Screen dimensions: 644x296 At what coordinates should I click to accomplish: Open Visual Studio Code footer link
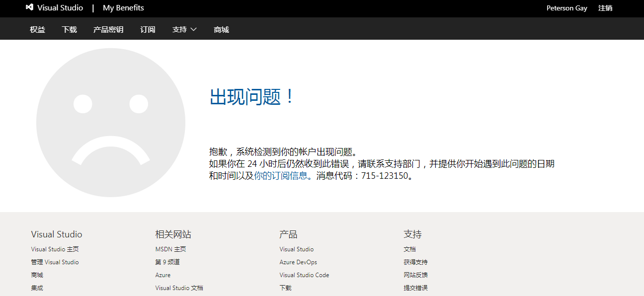click(x=304, y=275)
